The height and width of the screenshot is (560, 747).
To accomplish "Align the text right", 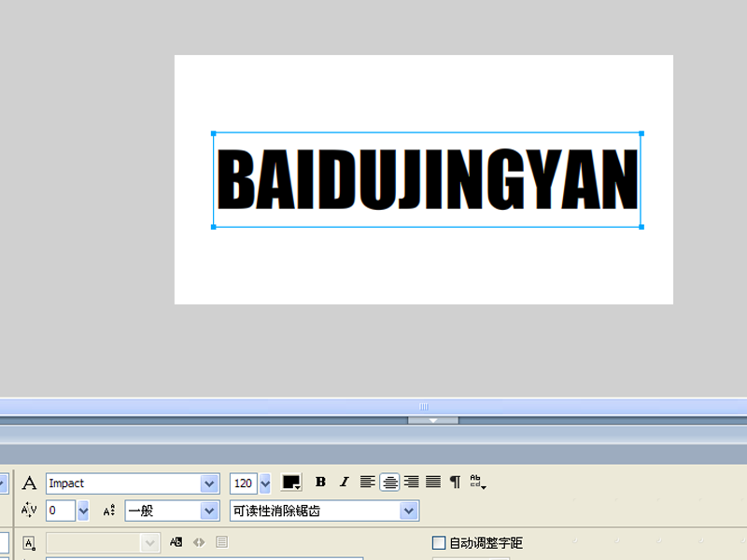I will coord(412,482).
